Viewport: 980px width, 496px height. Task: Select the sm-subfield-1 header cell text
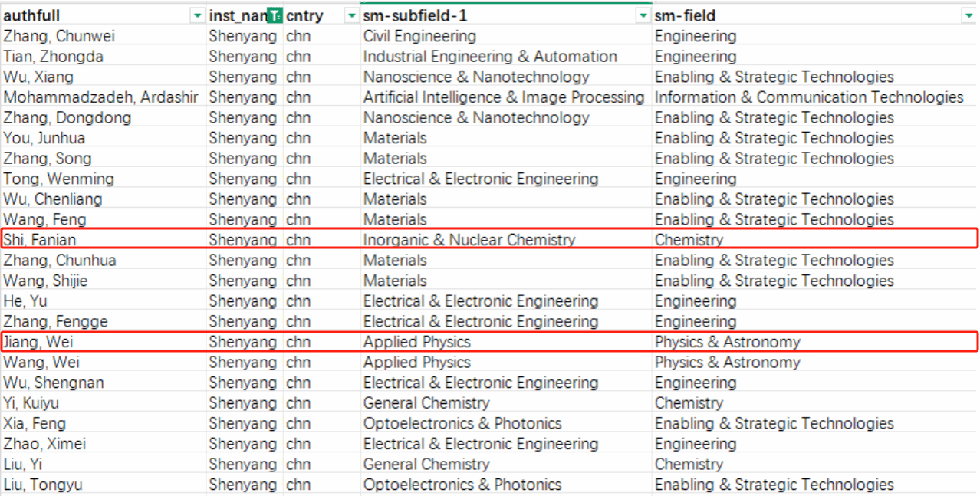click(413, 16)
